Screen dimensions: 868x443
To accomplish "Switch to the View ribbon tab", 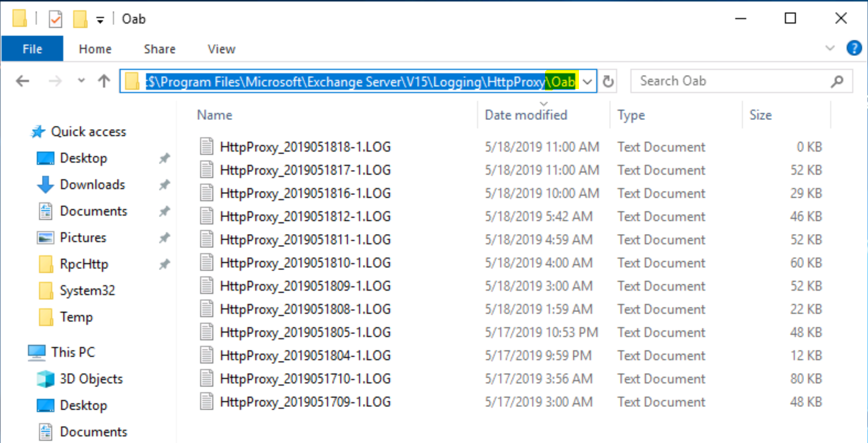I will tap(221, 49).
